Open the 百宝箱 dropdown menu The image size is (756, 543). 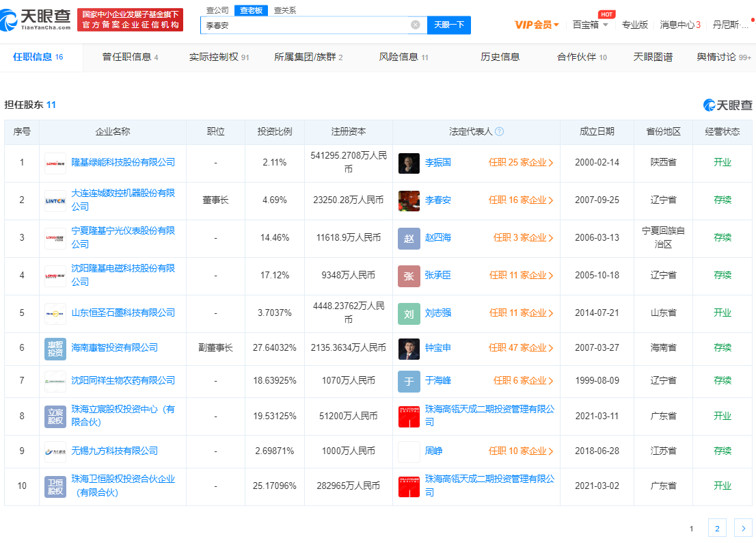[x=590, y=25]
